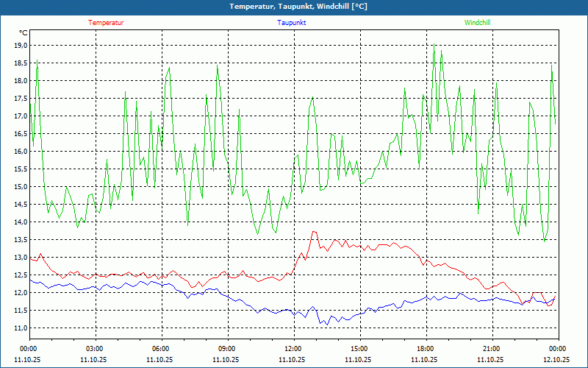The width and height of the screenshot is (588, 368).
Task: Click the 09:00 time label
Action: [227, 349]
